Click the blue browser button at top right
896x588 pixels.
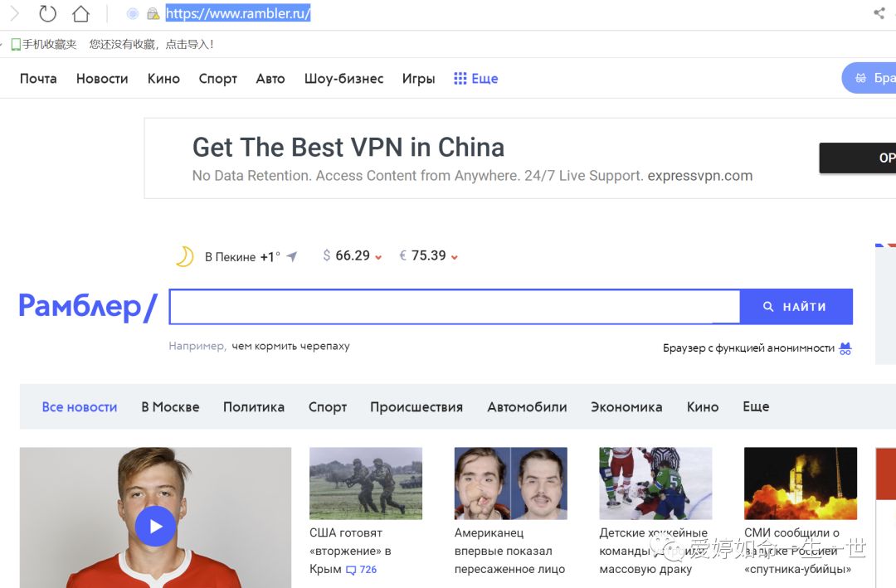click(869, 78)
